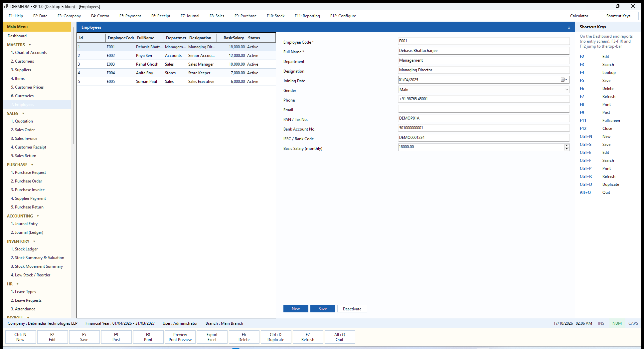The width and height of the screenshot is (644, 349).
Task: Select the Anita Roy employee row
Action: (176, 73)
